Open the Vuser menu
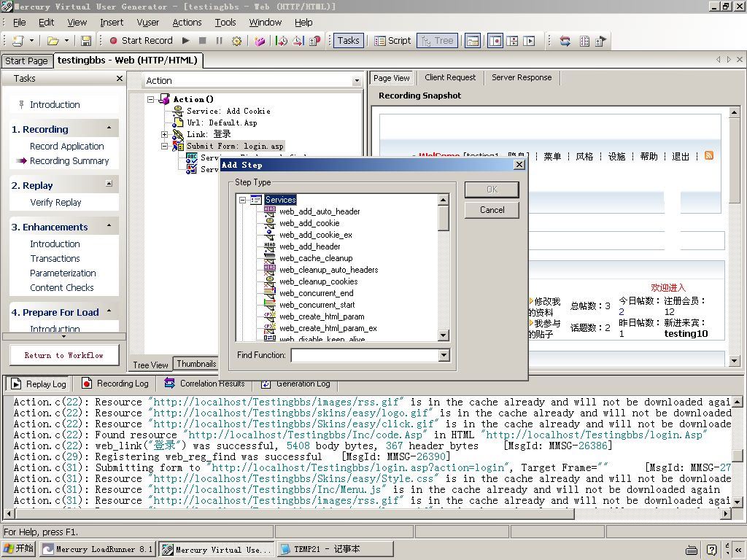The image size is (747, 560). point(147,23)
